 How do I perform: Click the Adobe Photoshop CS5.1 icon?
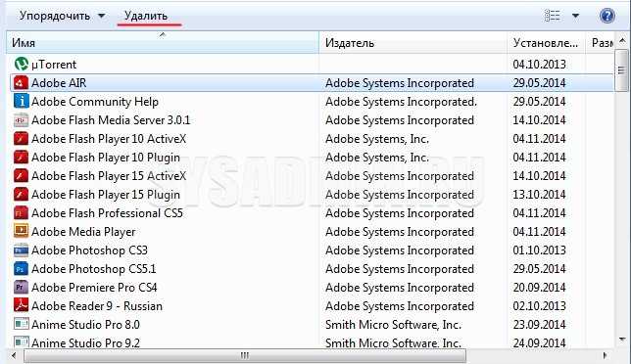[x=21, y=268]
